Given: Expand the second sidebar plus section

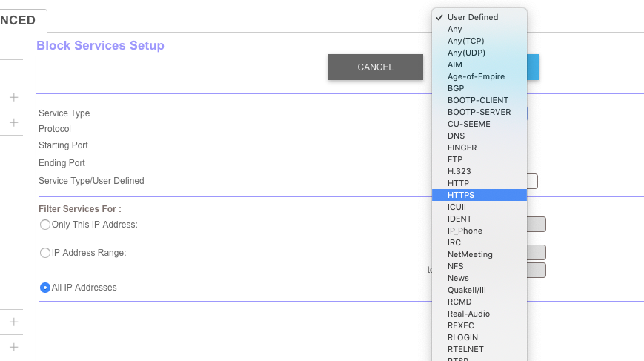Looking at the screenshot, I should tap(13, 122).
